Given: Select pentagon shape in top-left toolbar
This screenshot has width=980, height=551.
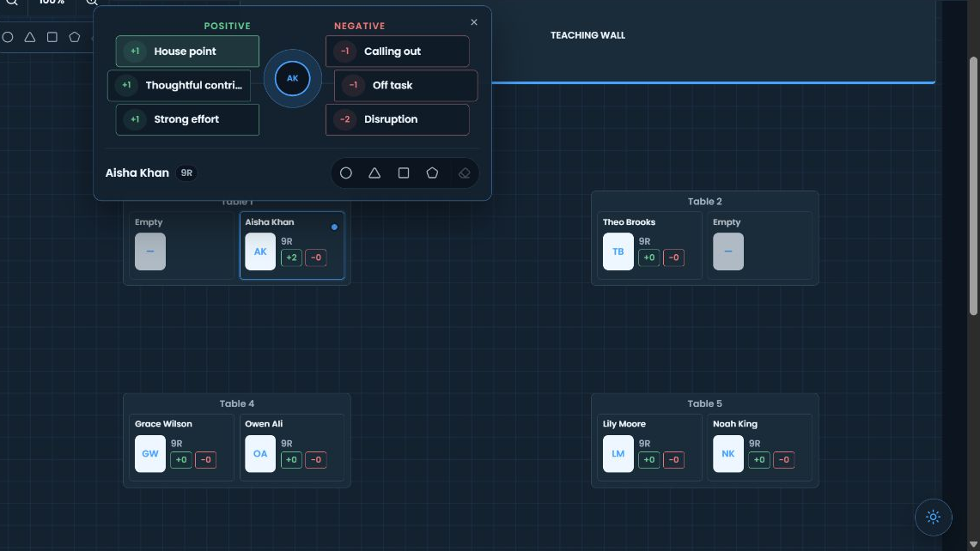Looking at the screenshot, I should (x=75, y=37).
